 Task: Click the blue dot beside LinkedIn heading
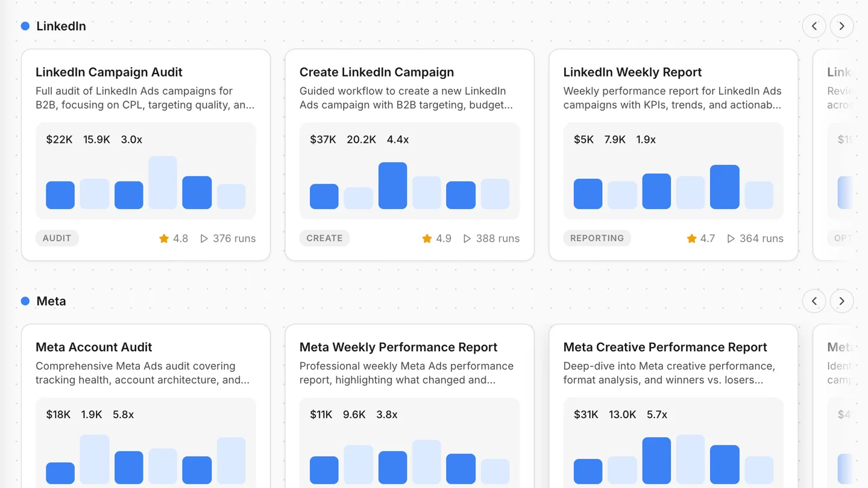coord(25,26)
